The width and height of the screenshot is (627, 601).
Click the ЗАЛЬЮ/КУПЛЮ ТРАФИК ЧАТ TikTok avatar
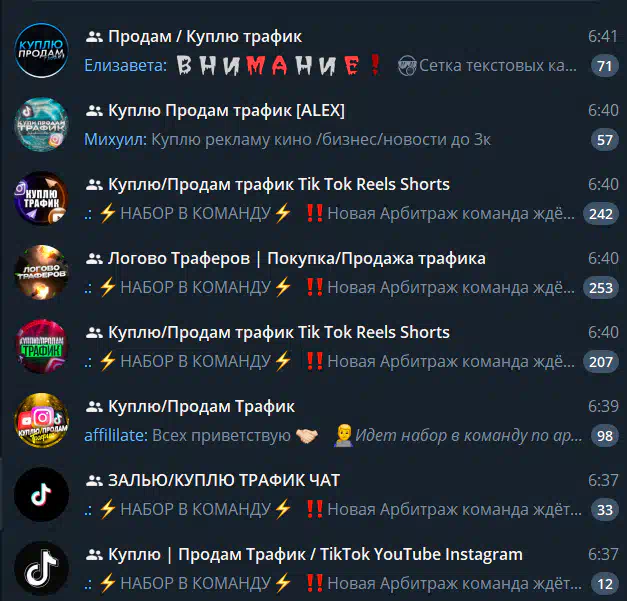click(42, 494)
